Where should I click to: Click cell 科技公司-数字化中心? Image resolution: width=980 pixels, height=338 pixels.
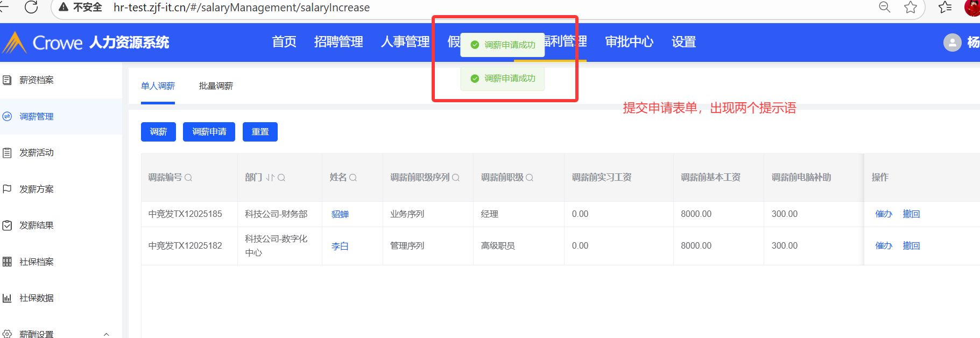pos(276,245)
